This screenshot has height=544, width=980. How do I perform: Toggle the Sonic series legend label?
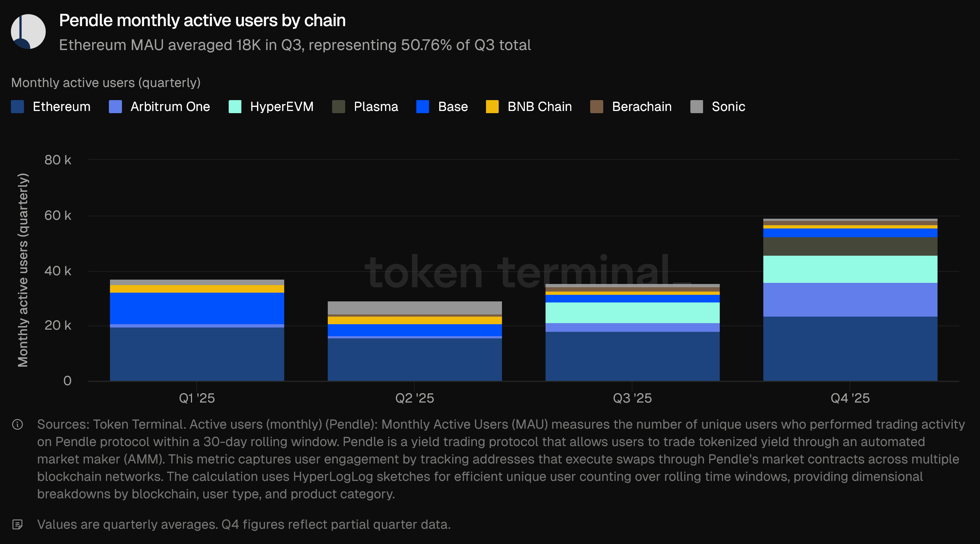click(728, 107)
